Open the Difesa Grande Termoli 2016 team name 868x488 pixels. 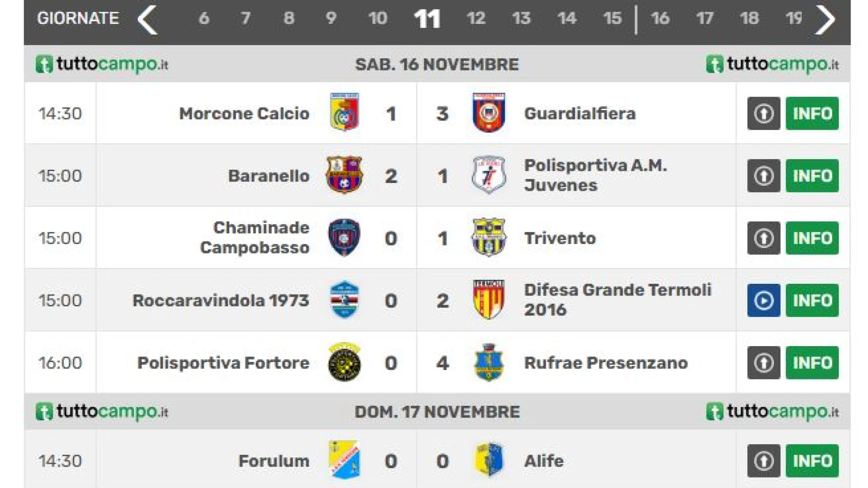[x=618, y=300]
